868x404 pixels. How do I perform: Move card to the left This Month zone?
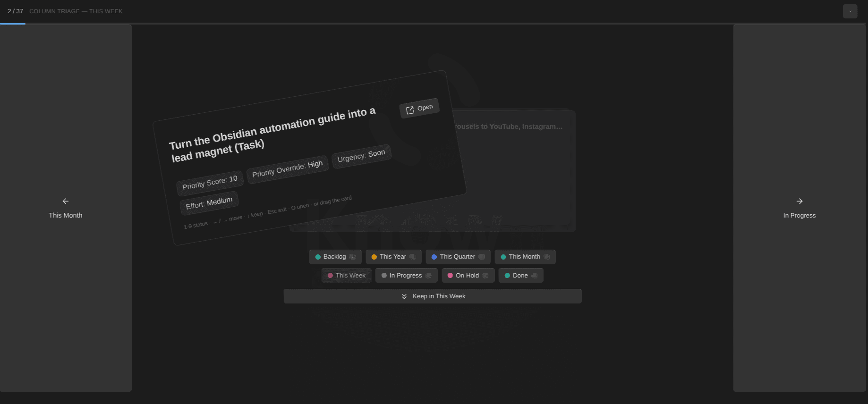(x=66, y=208)
